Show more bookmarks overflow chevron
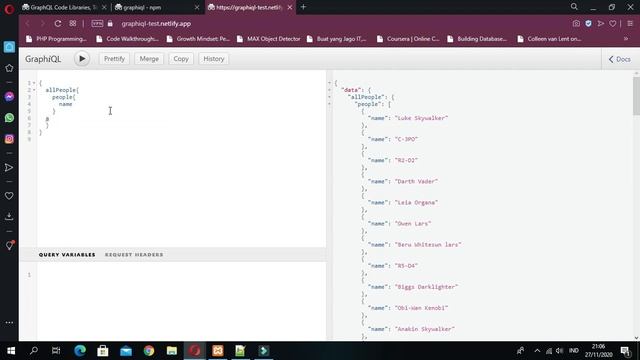This screenshot has height=360, width=640. click(x=626, y=39)
